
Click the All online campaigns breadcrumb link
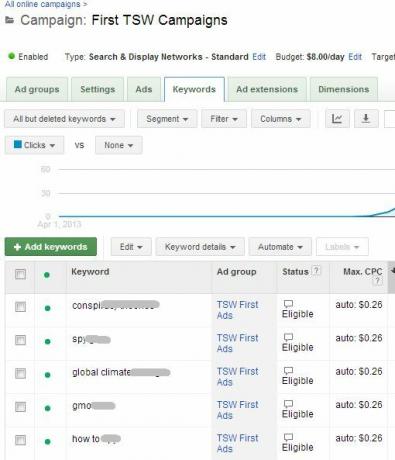pos(43,4)
